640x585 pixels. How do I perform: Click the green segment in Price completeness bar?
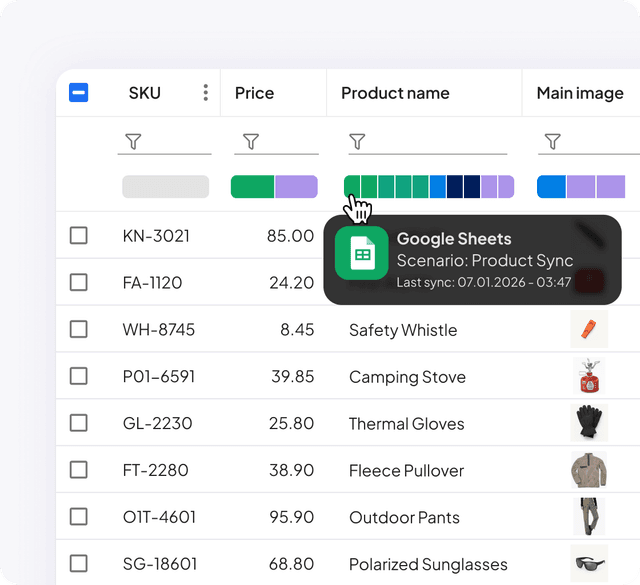(x=252, y=187)
